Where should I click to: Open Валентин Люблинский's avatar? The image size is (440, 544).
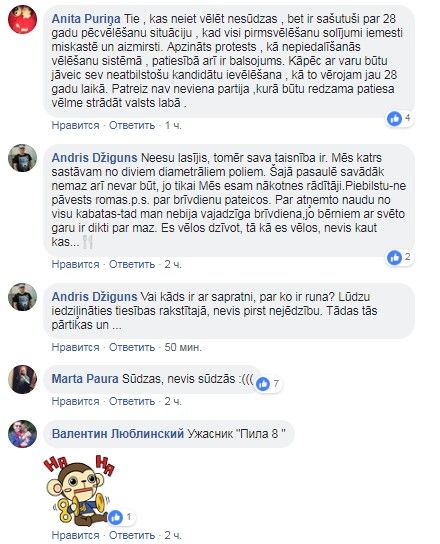23,434
